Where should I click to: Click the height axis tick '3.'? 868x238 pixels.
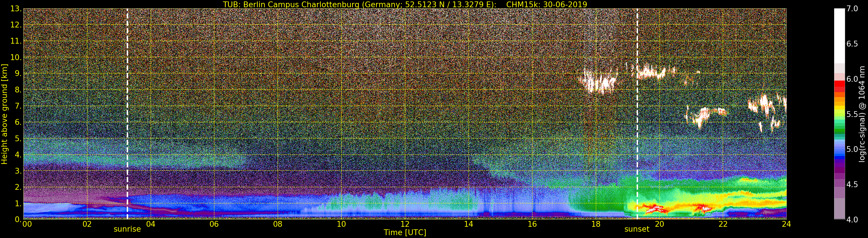click(x=18, y=171)
